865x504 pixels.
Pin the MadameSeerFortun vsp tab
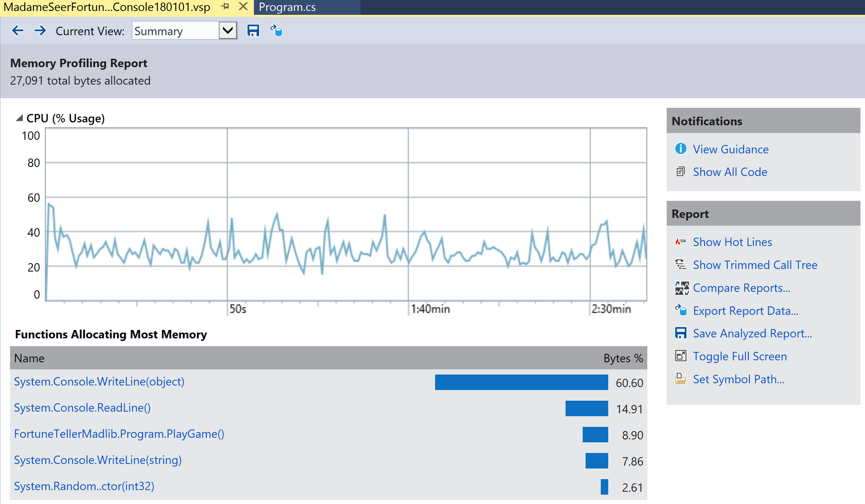[225, 6]
